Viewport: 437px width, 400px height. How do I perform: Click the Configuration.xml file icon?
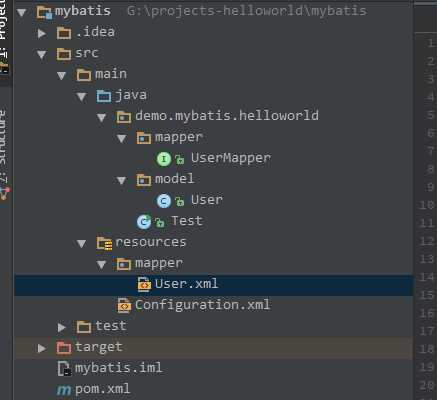click(124, 305)
